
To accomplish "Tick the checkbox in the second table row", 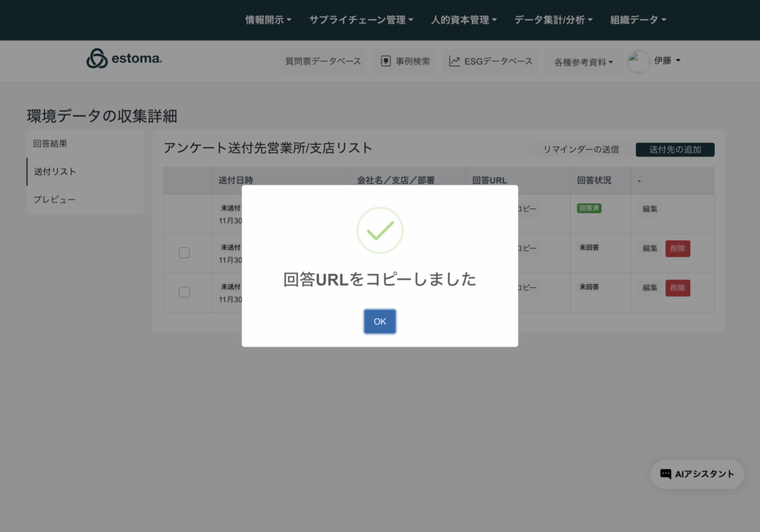I will (184, 253).
